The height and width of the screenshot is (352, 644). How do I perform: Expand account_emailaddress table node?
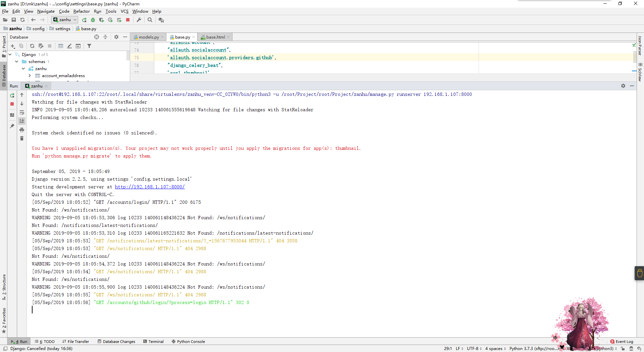point(30,76)
